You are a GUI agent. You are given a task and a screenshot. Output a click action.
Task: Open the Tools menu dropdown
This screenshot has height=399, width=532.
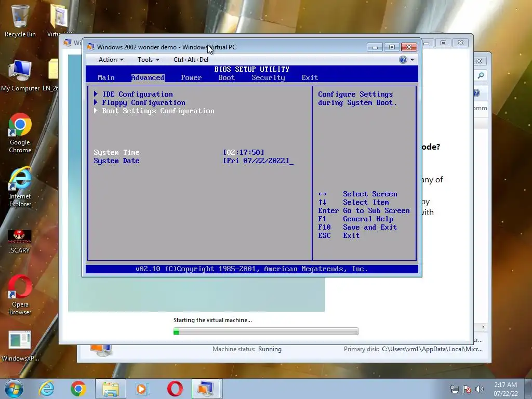[148, 60]
